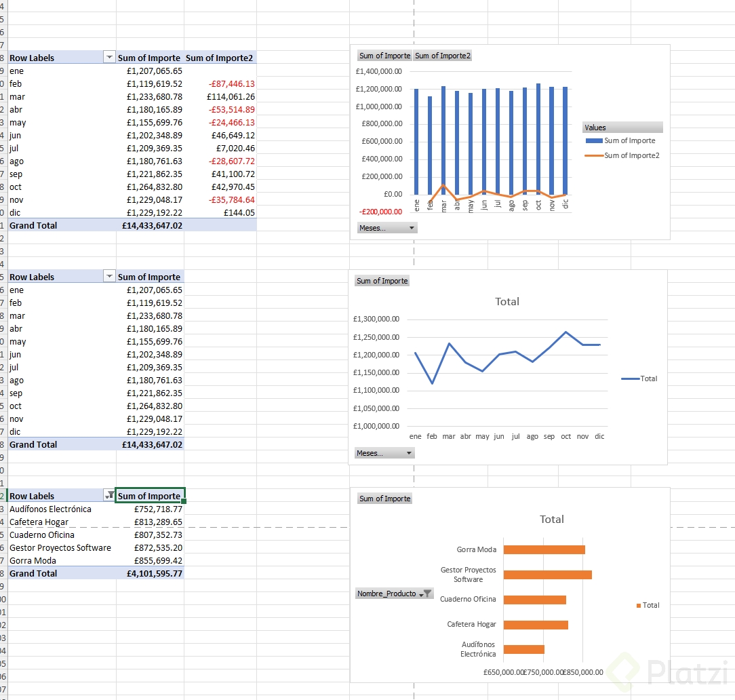Open Meses field button in line chart
The image size is (735, 700).
click(x=384, y=453)
